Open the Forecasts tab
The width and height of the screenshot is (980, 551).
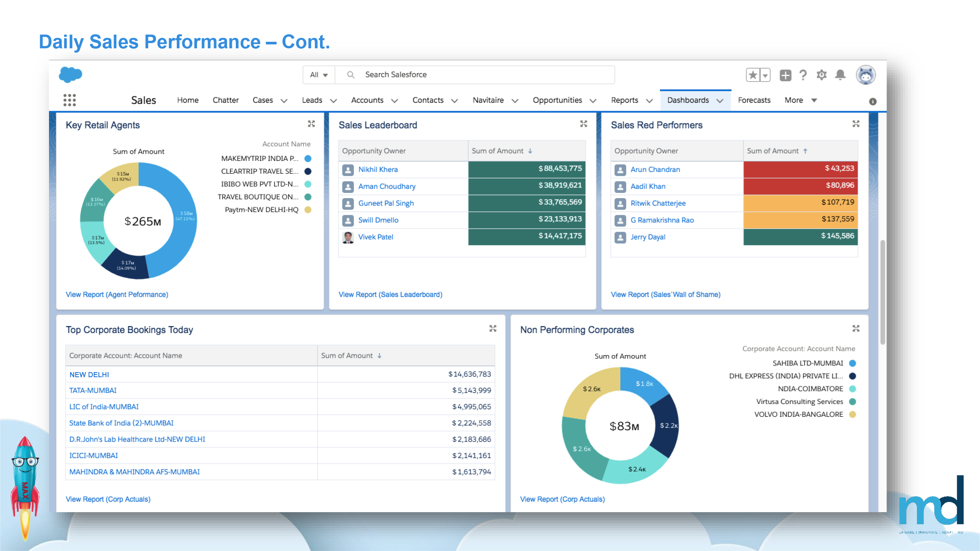pyautogui.click(x=754, y=101)
